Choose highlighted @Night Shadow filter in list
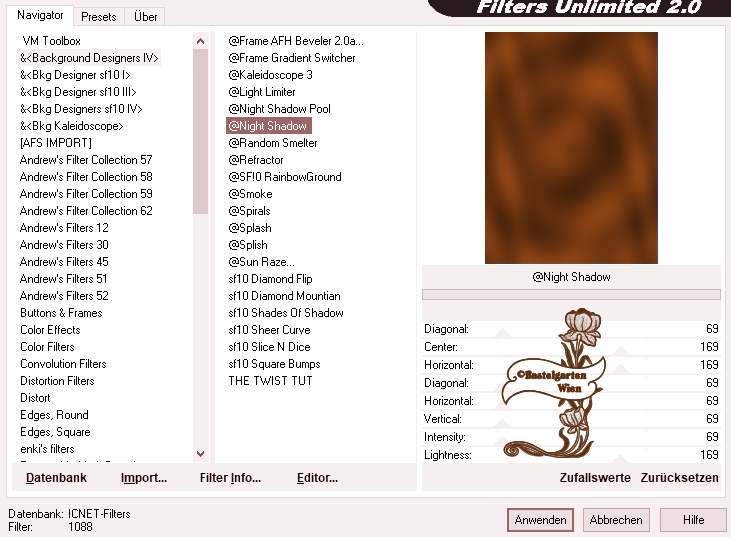The height and width of the screenshot is (537, 731). pyautogui.click(x=269, y=126)
